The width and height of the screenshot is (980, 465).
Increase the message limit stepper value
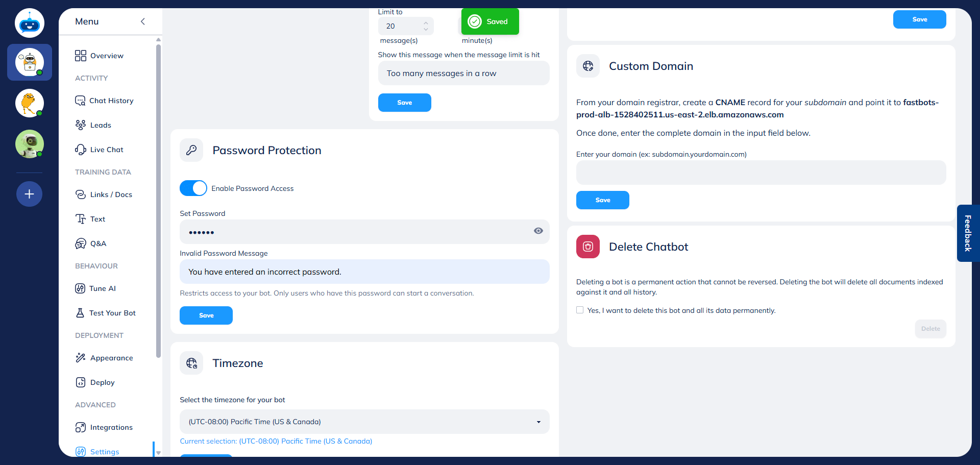point(426,22)
